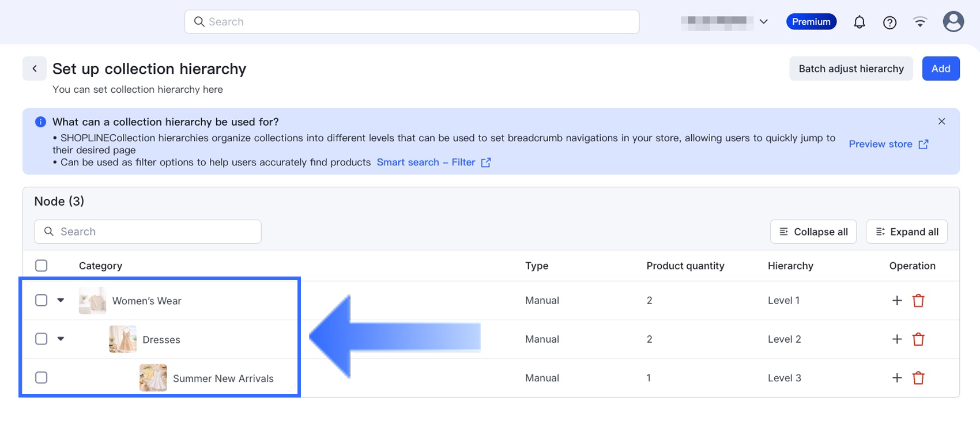Collapse the Dresses tree node
Viewport: 980px width, 439px height.
[x=61, y=339]
